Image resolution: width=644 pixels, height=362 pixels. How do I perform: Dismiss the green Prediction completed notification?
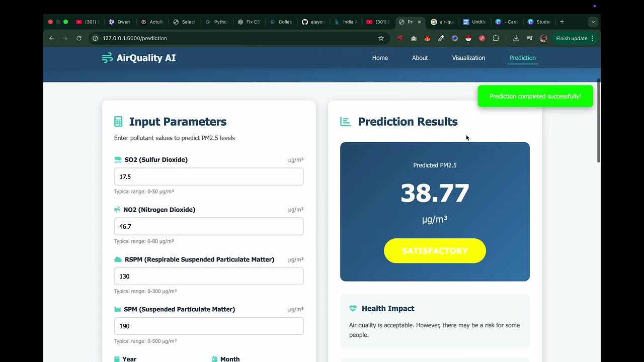coord(535,96)
